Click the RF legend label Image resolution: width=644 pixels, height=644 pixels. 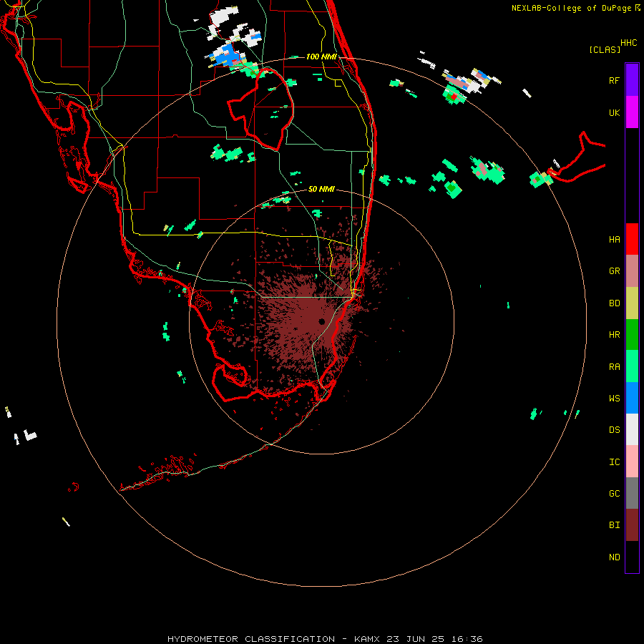614,80
